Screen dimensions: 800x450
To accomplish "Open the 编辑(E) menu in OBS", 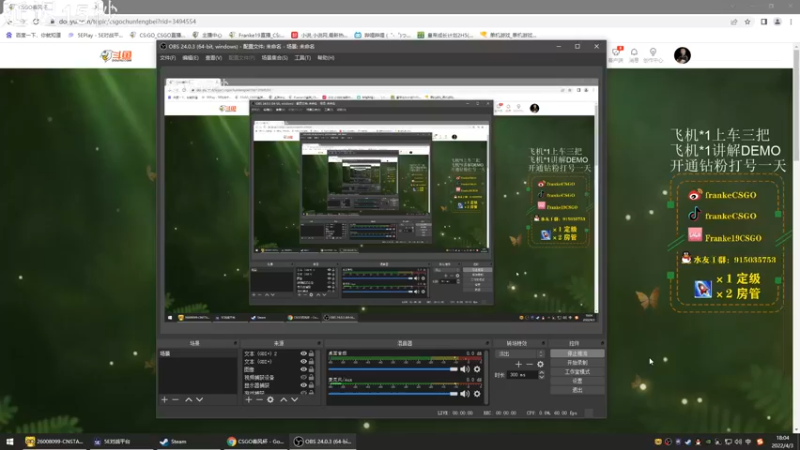I will pos(190,58).
